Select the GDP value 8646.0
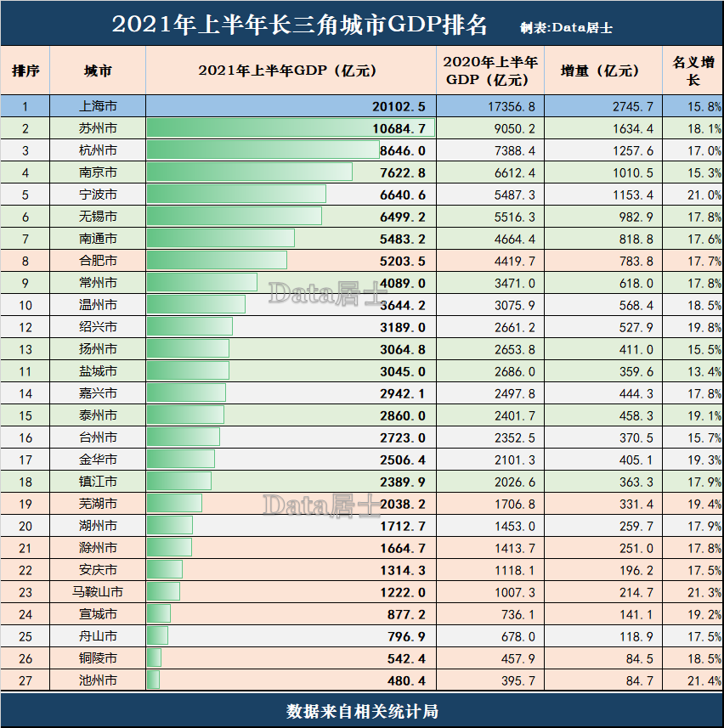The image size is (724, 728). [x=402, y=151]
